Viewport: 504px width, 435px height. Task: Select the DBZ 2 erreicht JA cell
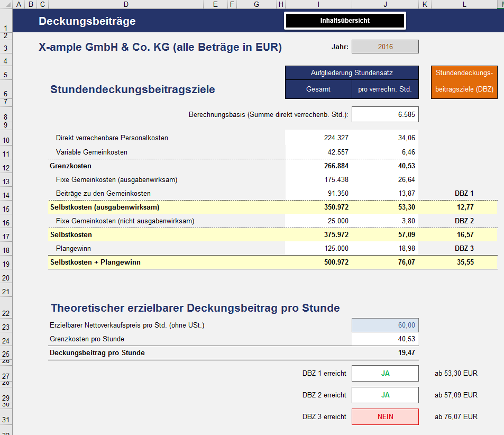pos(385,395)
